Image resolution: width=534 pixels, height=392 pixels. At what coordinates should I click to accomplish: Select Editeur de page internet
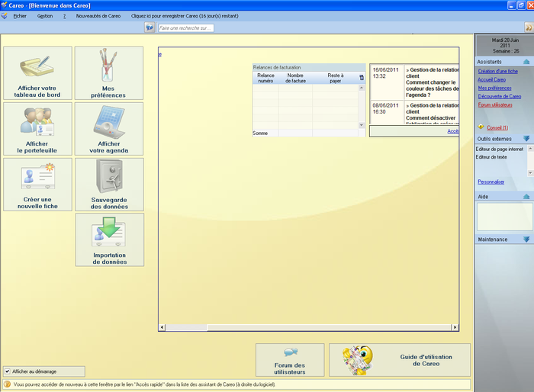tap(499, 149)
